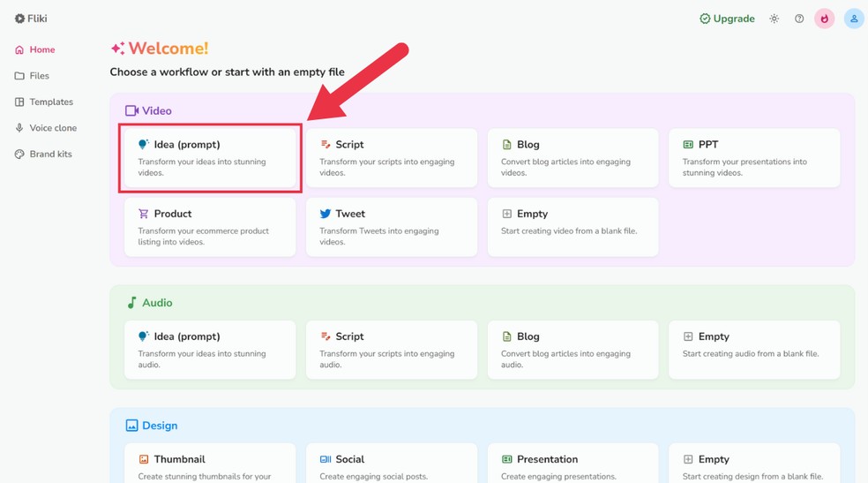Go to Home in the sidebar

click(41, 50)
